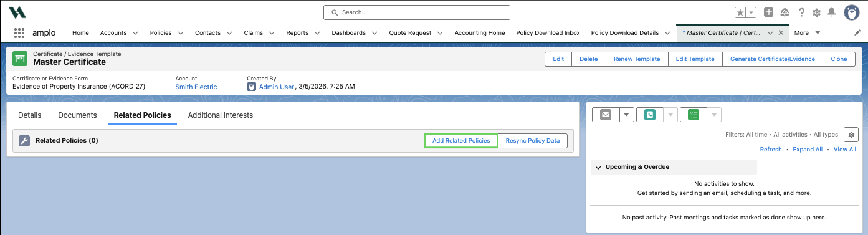Open the Accounts nav item

tap(113, 32)
